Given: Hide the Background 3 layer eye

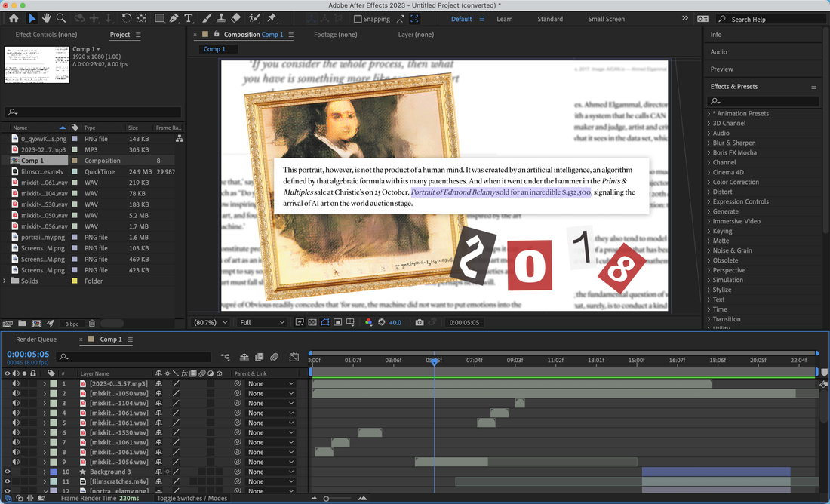Looking at the screenshot, I should tap(8, 472).
